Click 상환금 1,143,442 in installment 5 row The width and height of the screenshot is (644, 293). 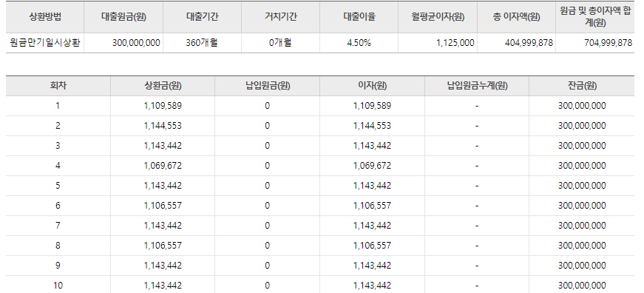tap(163, 185)
